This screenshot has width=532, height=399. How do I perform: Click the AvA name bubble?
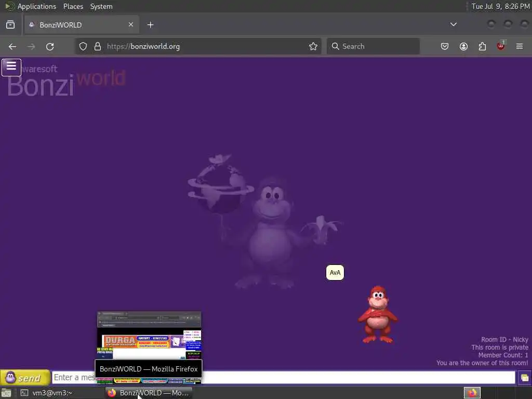335,272
